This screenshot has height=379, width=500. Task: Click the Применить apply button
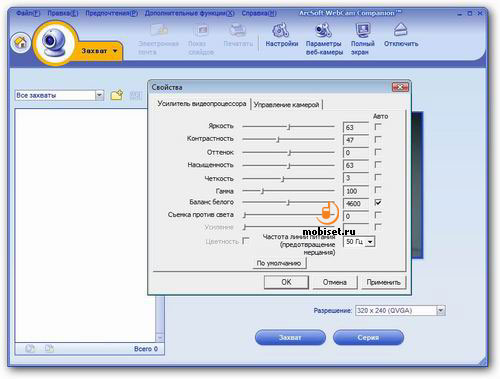point(383,282)
